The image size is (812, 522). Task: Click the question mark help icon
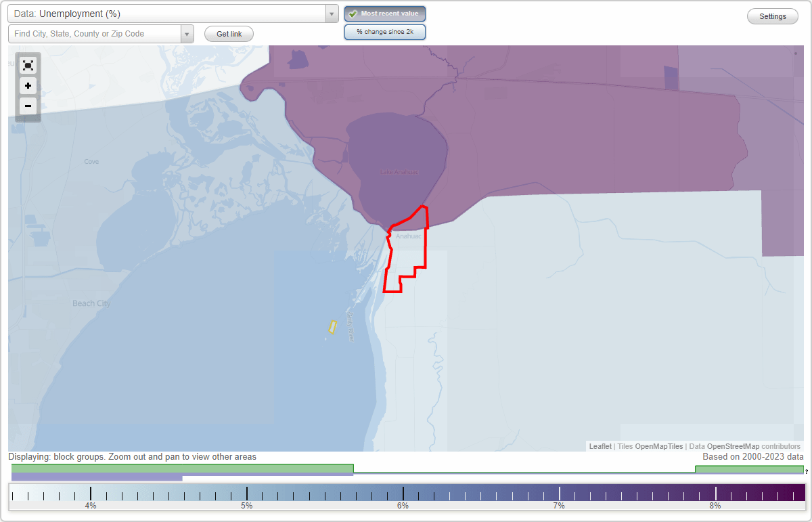tap(807, 471)
